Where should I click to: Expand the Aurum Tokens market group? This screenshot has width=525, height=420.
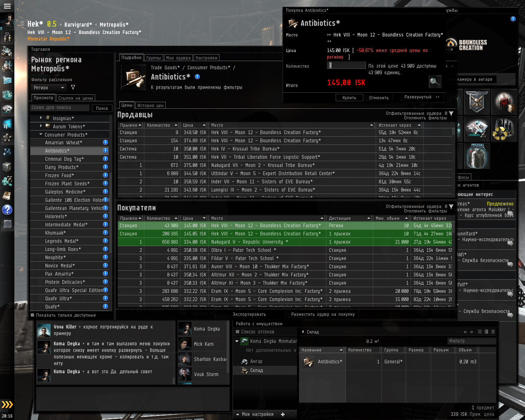point(41,126)
